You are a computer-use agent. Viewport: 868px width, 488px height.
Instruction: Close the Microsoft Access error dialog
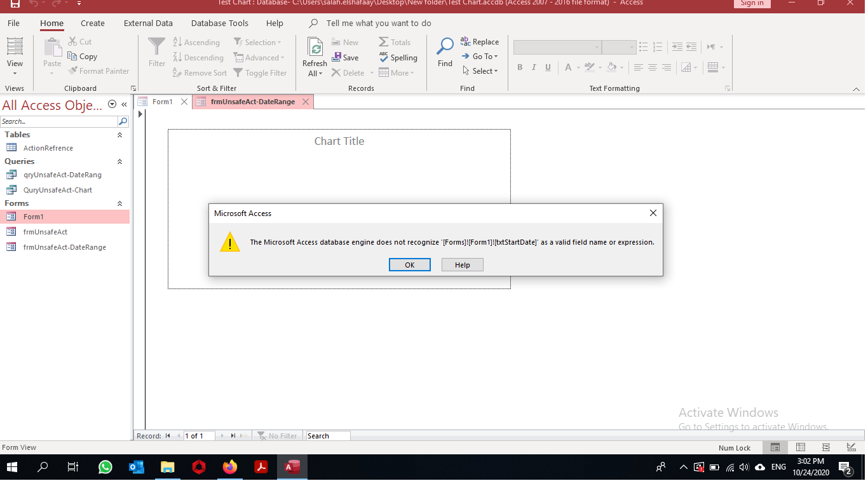click(653, 213)
